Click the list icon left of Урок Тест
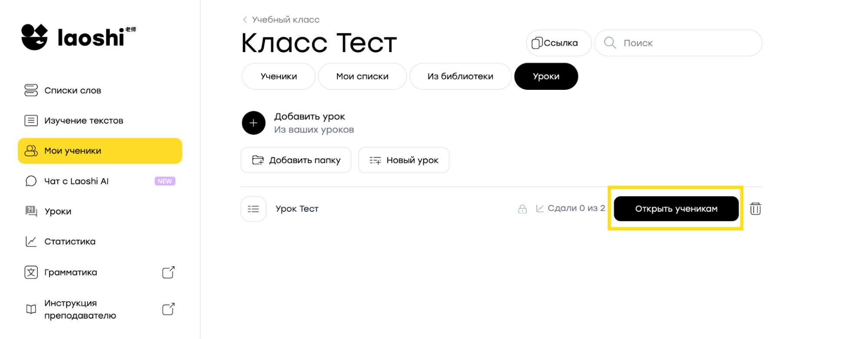 [x=254, y=209]
